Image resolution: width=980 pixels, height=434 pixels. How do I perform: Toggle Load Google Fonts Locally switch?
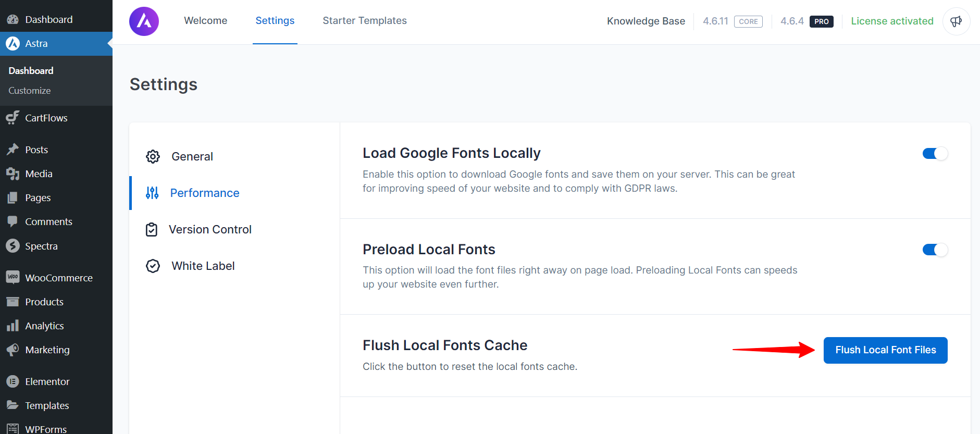(x=935, y=154)
